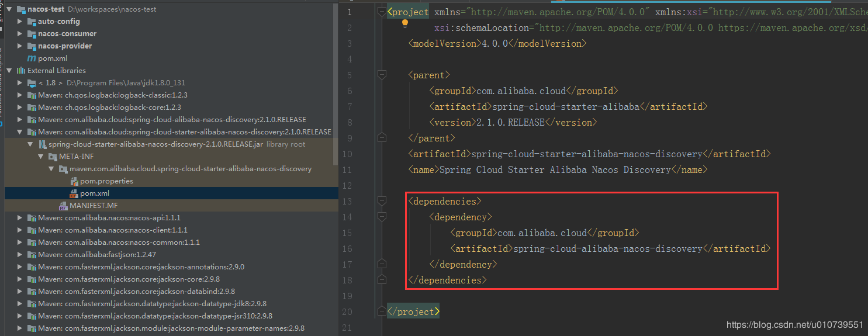Click the jackson-datatype-jdk8 library icon

(32, 304)
